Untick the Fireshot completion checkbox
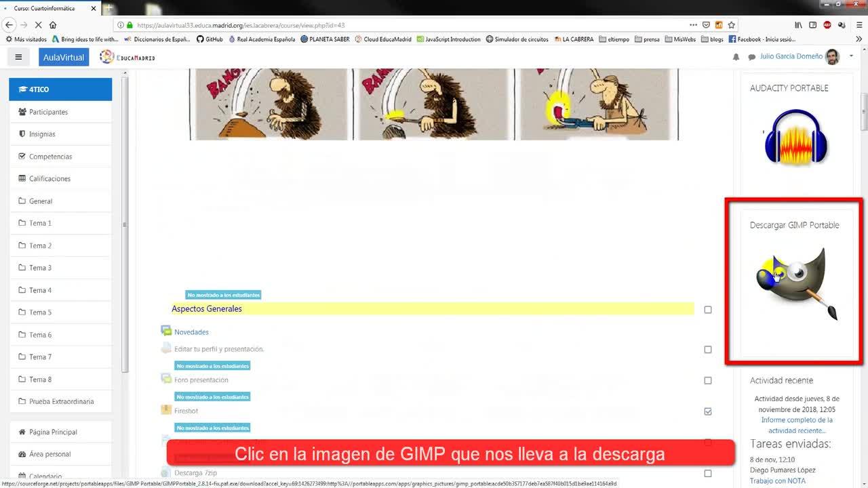Viewport: 868px width, 488px height. (x=708, y=411)
